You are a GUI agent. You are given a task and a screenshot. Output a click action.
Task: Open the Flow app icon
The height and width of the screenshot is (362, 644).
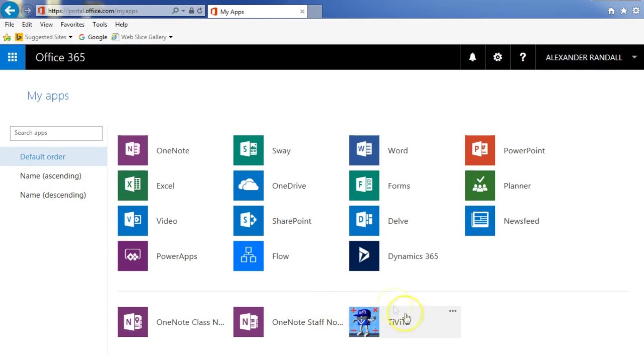(x=249, y=256)
